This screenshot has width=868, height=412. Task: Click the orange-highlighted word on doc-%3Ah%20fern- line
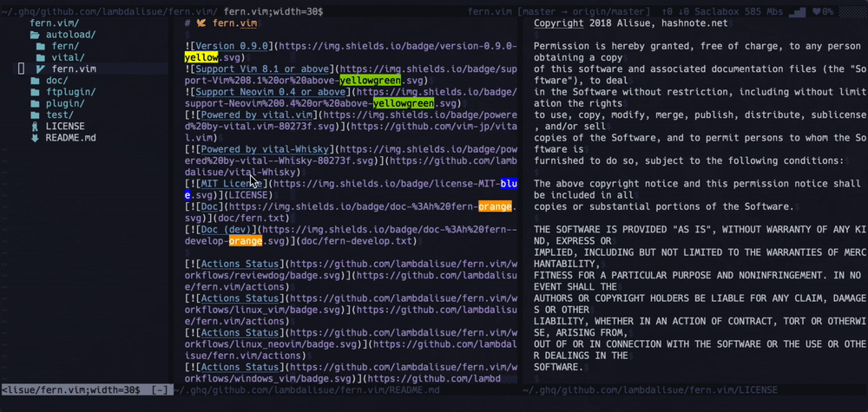[495, 206]
